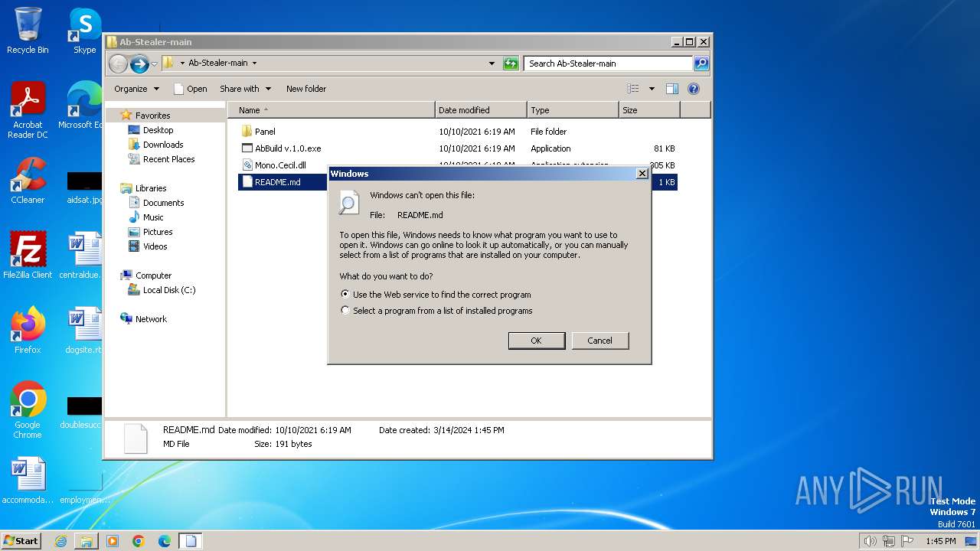Viewport: 980px width, 551px height.
Task: Sort by the Name column header
Action: (x=332, y=110)
